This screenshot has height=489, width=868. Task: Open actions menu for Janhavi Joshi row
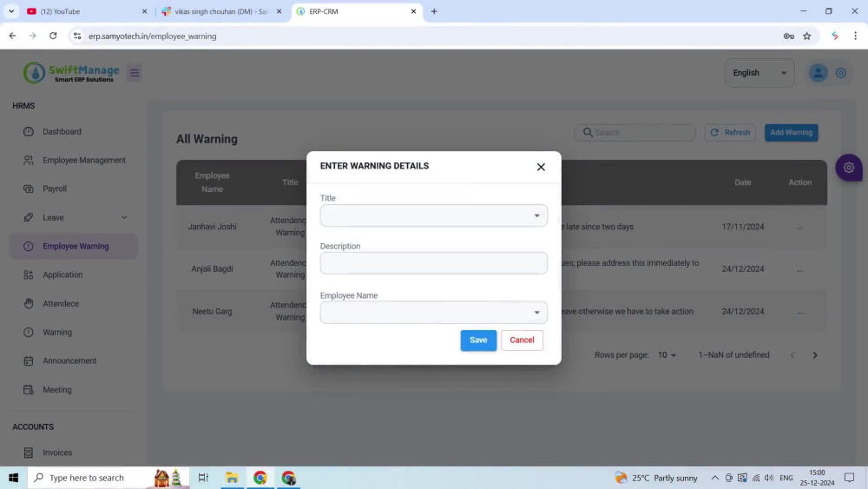click(x=800, y=227)
